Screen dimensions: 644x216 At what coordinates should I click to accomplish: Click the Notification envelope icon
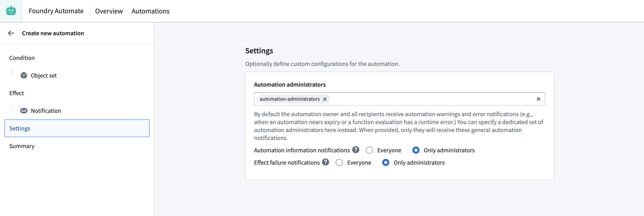click(x=24, y=111)
